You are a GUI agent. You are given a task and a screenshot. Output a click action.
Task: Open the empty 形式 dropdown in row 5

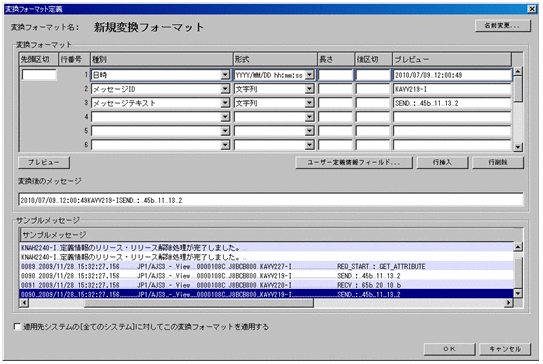tap(310, 131)
